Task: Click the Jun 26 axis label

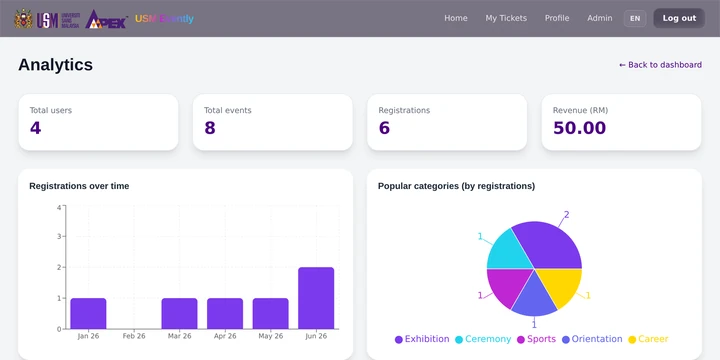Action: (316, 336)
